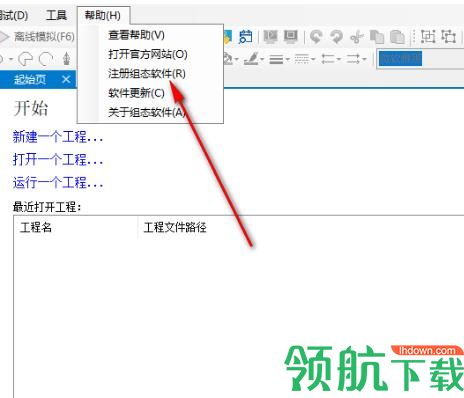The image size is (464, 398).
Task: Click the left-pointing arrow style icon
Action: pos(328,59)
